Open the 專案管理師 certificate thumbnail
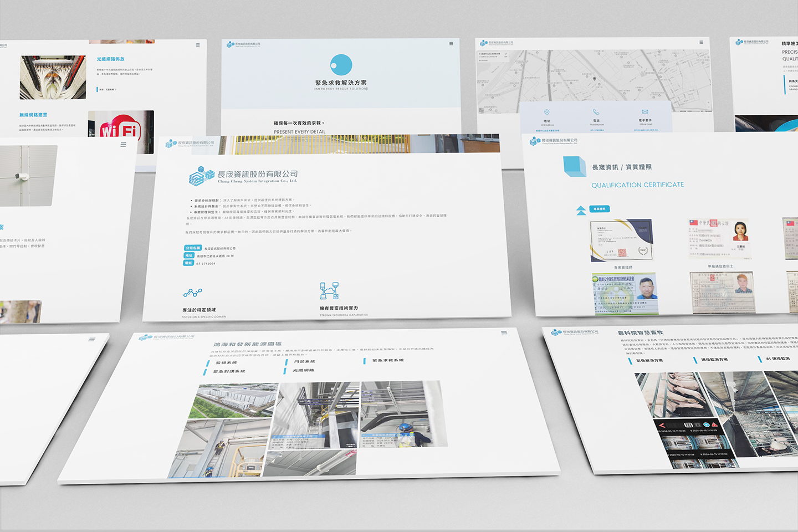 point(621,240)
